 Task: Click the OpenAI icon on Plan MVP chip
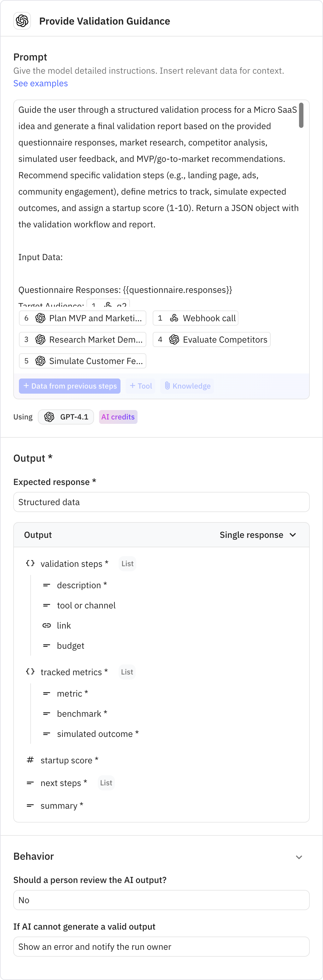tap(40, 318)
